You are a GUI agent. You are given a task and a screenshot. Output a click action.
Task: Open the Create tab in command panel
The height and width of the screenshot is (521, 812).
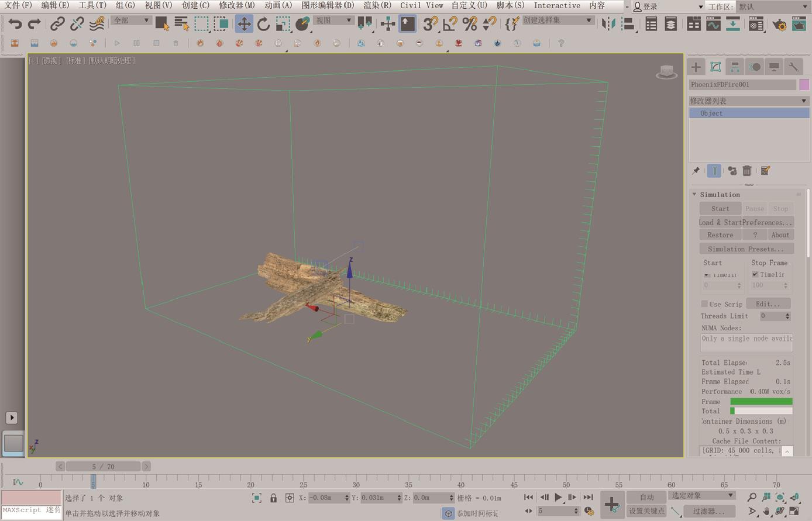coord(696,67)
